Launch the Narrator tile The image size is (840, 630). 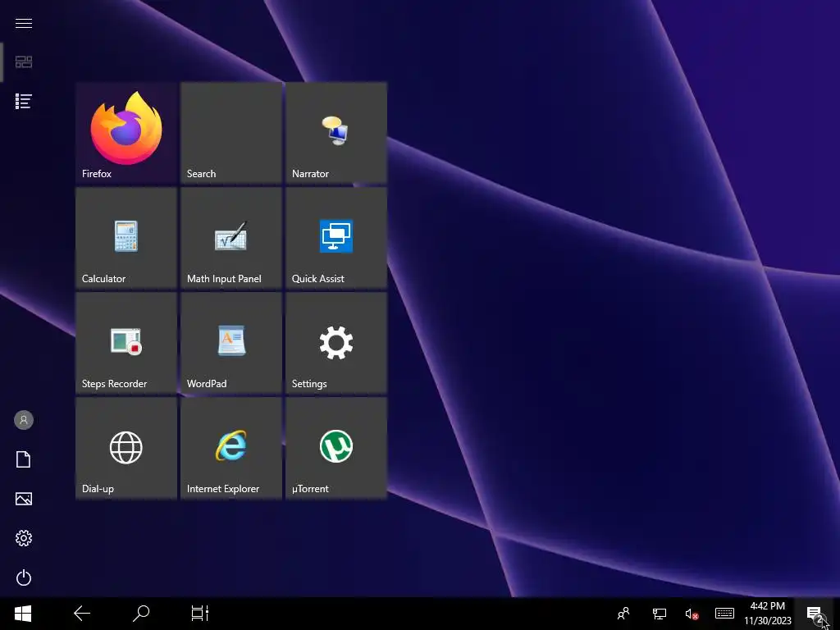[x=336, y=132]
